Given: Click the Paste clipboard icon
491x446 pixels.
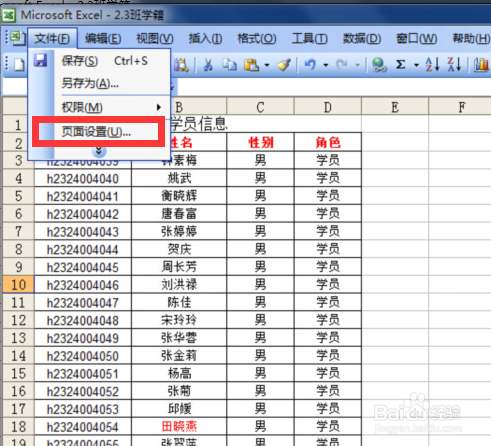Looking at the screenshot, I should pos(251,64).
